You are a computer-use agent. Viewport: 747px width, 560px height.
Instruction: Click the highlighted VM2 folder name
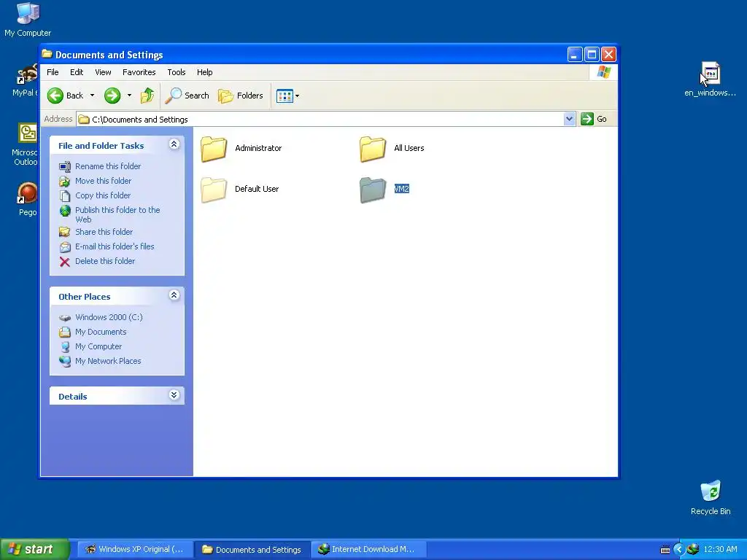point(402,189)
